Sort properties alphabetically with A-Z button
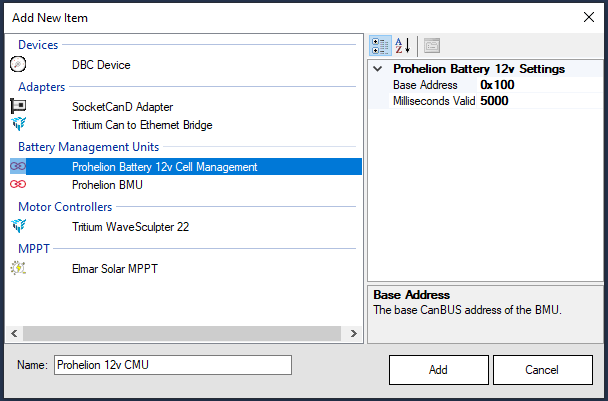The image size is (608, 401). [403, 46]
